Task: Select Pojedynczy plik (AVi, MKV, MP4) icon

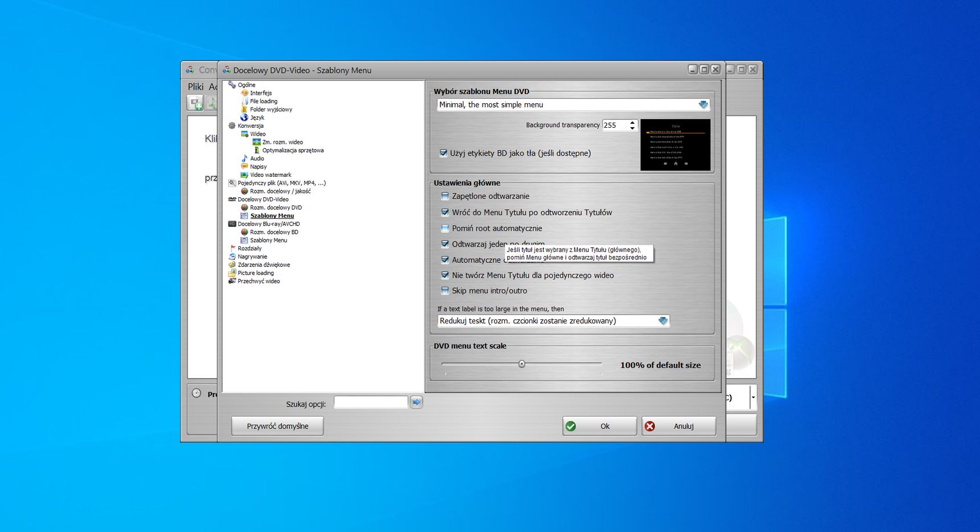Action: pyautogui.click(x=232, y=183)
